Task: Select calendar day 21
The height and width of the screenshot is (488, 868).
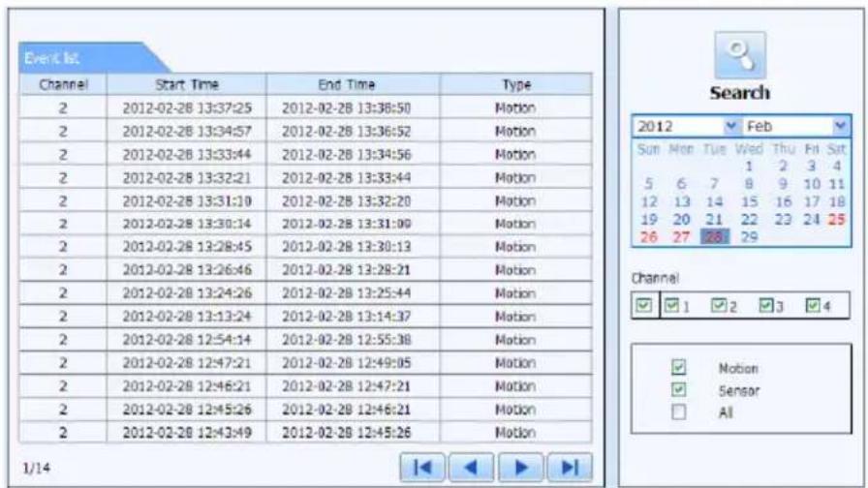Action: pos(714,219)
